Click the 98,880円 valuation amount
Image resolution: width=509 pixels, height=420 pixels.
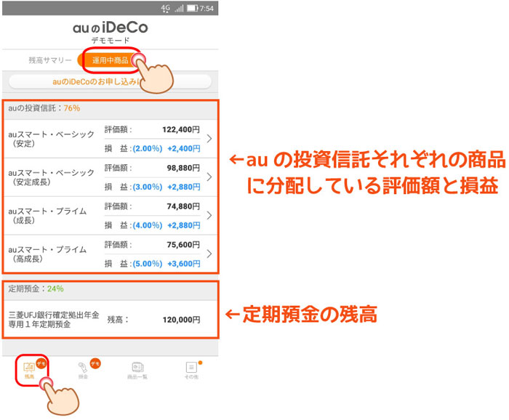pos(183,168)
